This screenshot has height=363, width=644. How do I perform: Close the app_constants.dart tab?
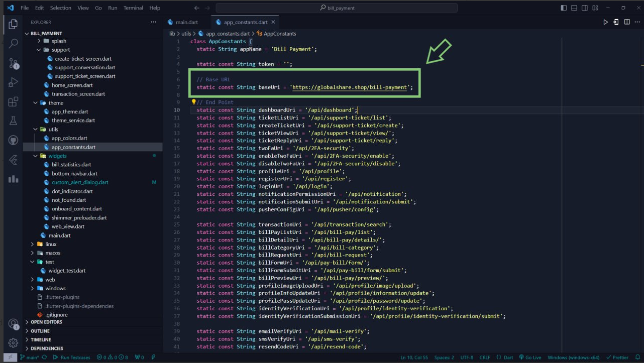(x=273, y=22)
